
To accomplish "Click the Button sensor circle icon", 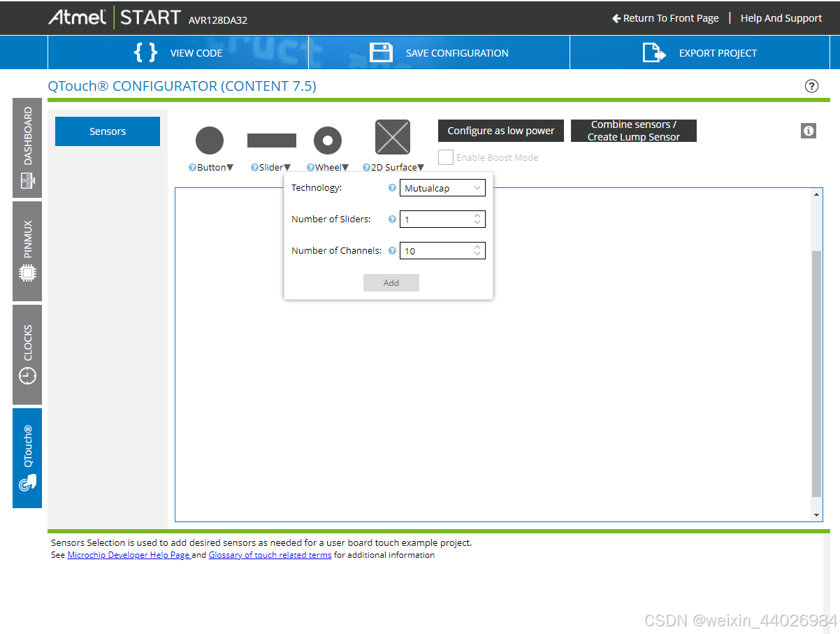I will pyautogui.click(x=210, y=141).
